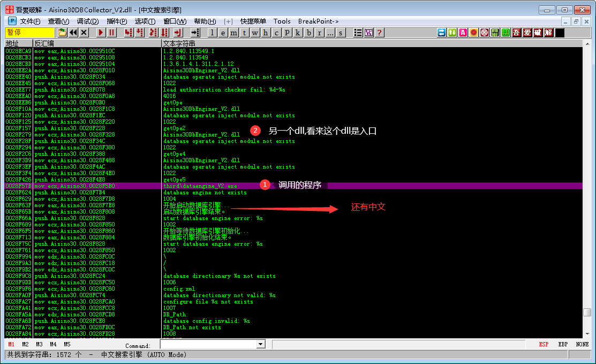
Task: Open the 调试(D) menu
Action: [88, 21]
